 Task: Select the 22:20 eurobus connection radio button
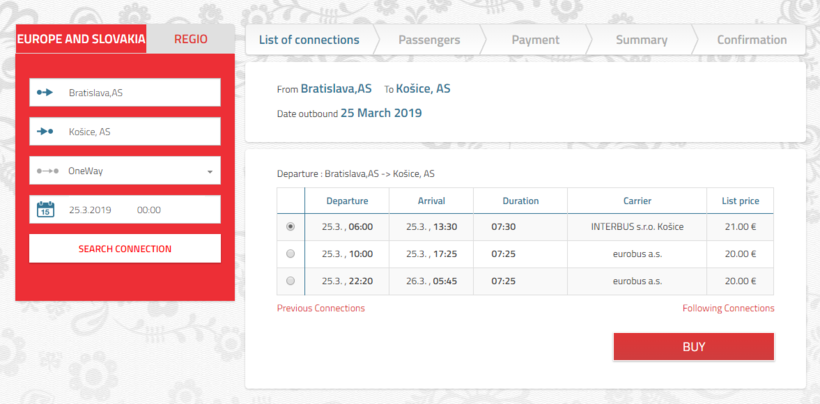pyautogui.click(x=290, y=281)
